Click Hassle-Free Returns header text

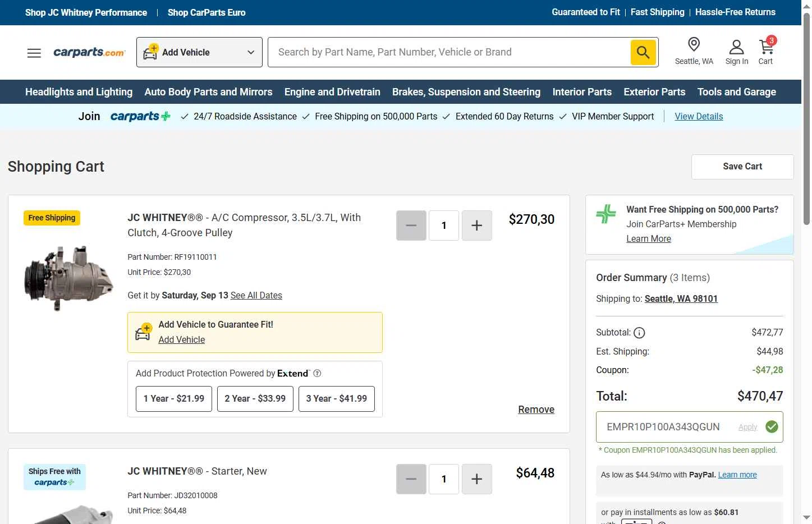click(735, 12)
